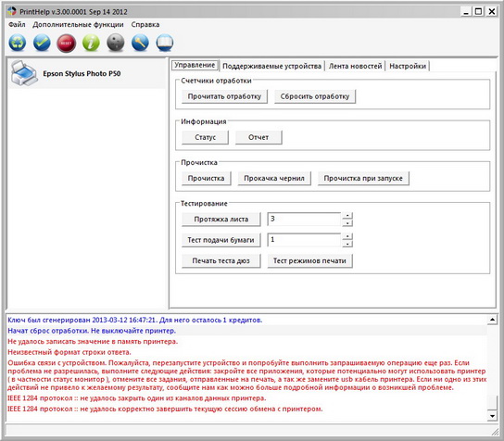
Task: Switch to the Поддерживаемые устройства tab
Action: (x=272, y=66)
